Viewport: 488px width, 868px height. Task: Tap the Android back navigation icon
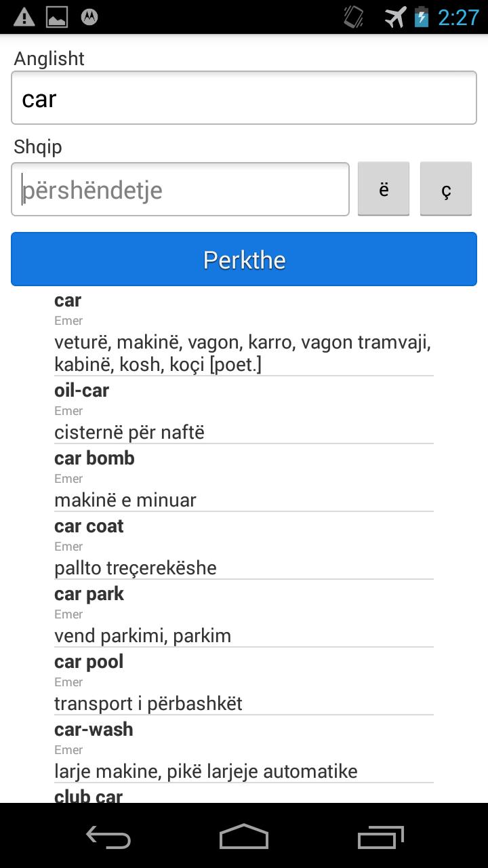(108, 837)
